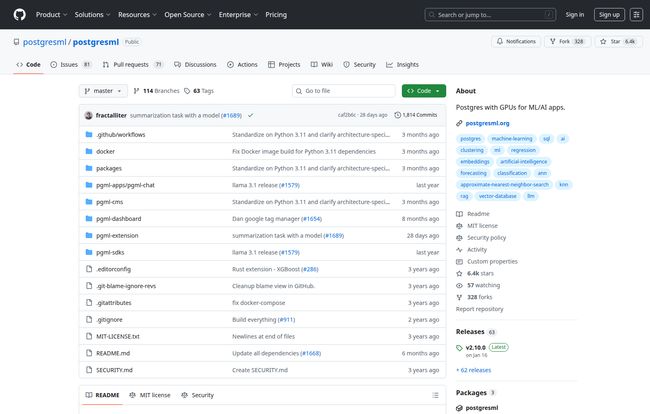Click the SECURITY.md file icon

[x=89, y=370]
